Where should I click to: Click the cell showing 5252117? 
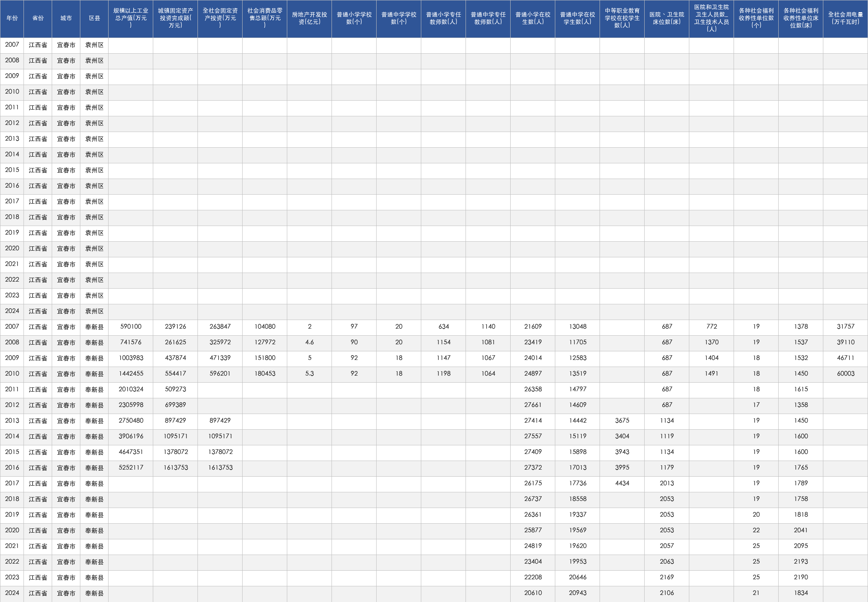pyautogui.click(x=131, y=468)
